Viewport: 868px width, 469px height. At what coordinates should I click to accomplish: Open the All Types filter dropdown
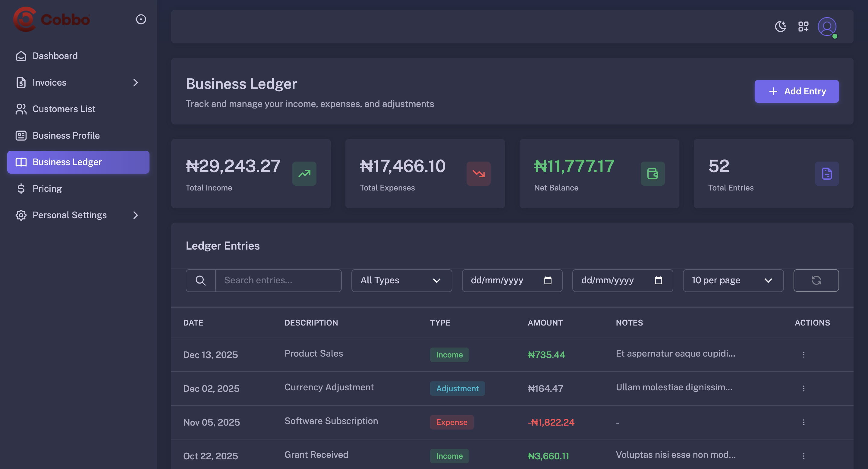click(x=401, y=280)
